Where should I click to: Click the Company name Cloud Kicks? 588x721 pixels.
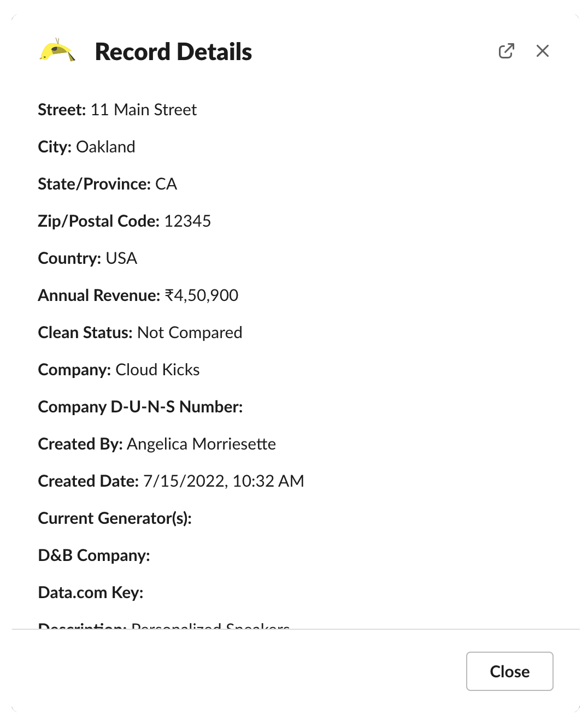[157, 370]
